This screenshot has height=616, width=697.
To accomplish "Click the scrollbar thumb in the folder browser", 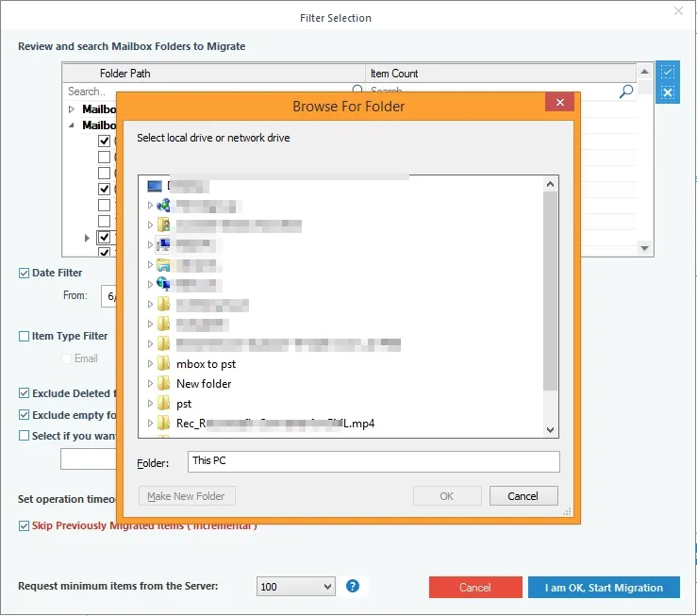I will pyautogui.click(x=550, y=291).
